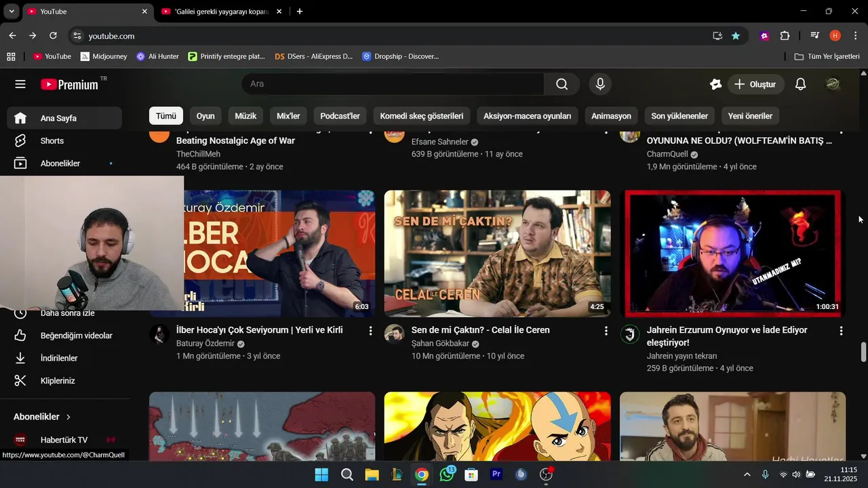Open options menu for İlber Hoca'yı video
The height and width of the screenshot is (488, 868).
[370, 331]
